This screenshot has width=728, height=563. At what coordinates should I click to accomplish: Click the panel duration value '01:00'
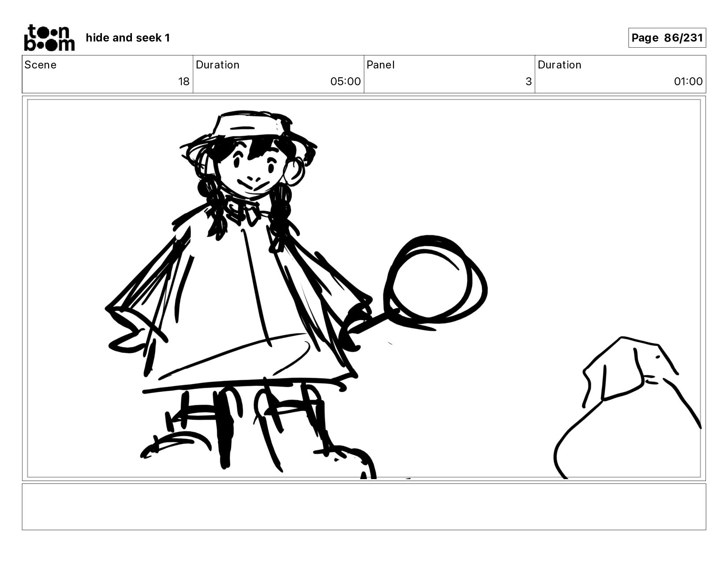tap(688, 82)
